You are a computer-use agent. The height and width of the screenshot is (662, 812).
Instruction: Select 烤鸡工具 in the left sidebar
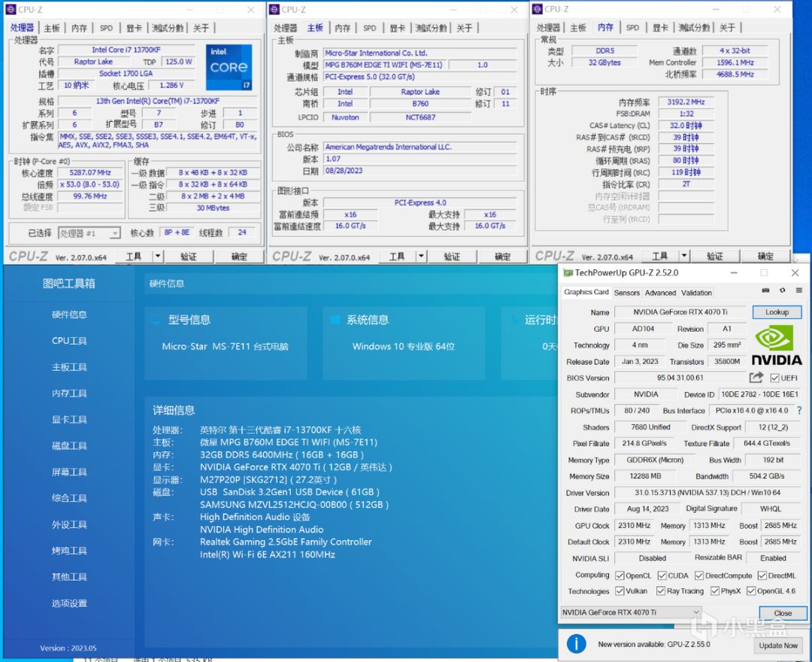point(69,551)
